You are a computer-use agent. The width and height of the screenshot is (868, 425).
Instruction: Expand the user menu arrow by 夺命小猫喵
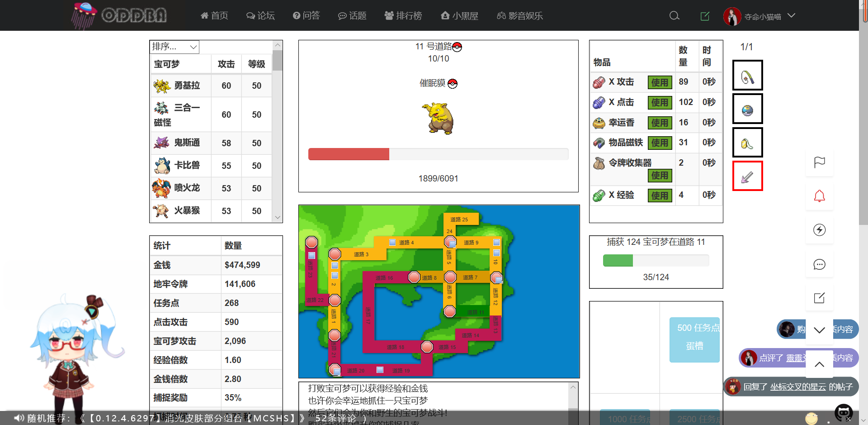[x=791, y=15]
